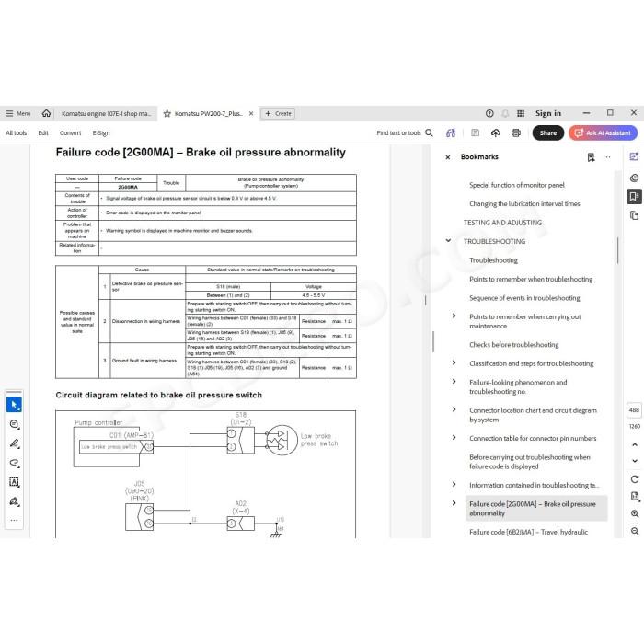Collapse the TROUBLESHOOTING bookmark section
Image resolution: width=644 pixels, height=644 pixels.
[448, 241]
